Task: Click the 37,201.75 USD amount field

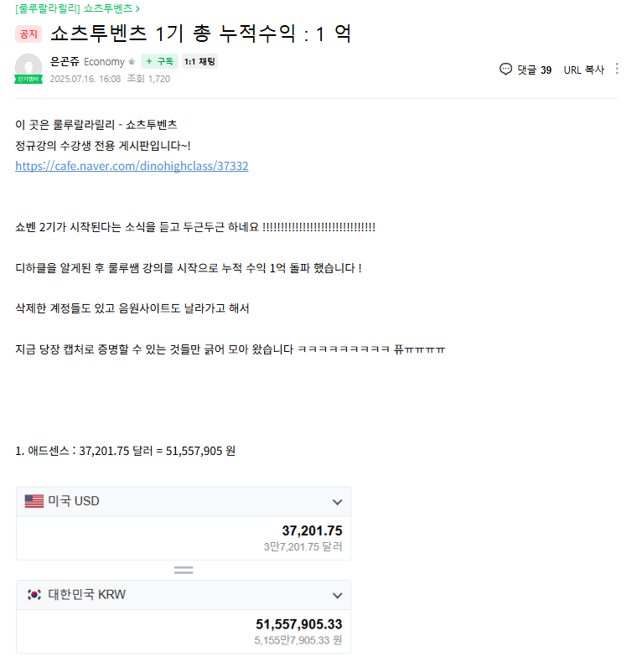Action: [x=184, y=538]
